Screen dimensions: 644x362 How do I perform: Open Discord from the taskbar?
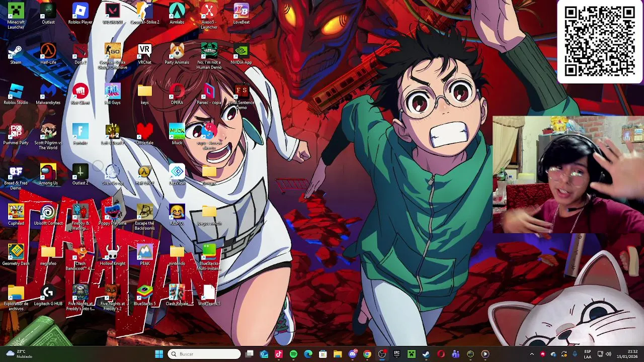pyautogui.click(x=353, y=354)
